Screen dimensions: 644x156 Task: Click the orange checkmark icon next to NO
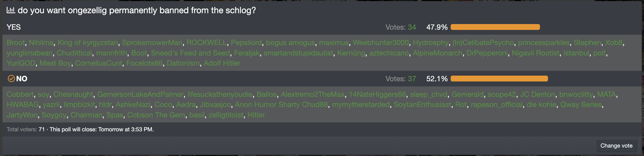(x=11, y=79)
